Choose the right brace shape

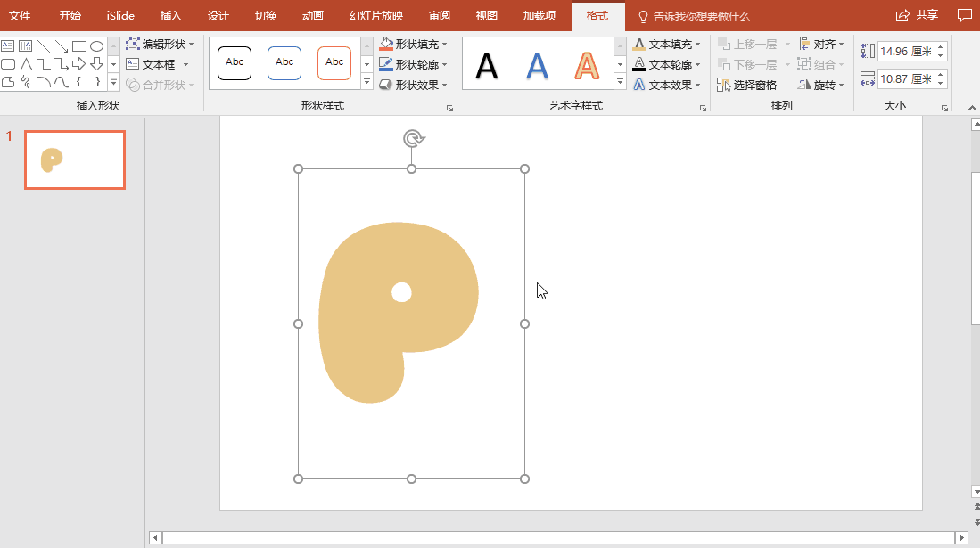[97, 82]
